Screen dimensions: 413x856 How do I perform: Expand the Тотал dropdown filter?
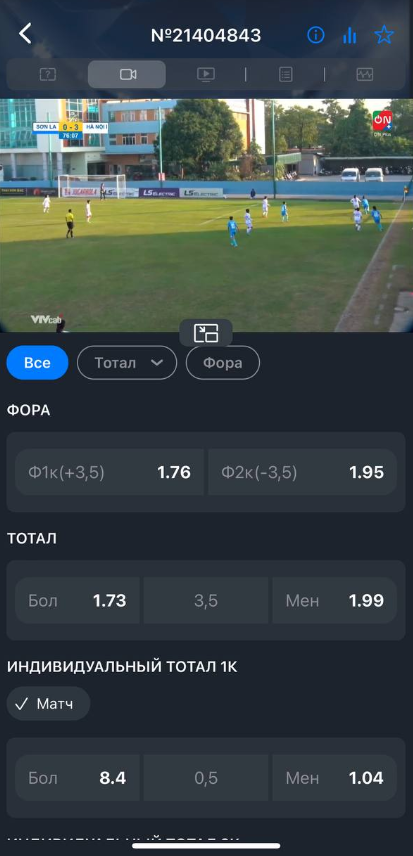(x=127, y=362)
